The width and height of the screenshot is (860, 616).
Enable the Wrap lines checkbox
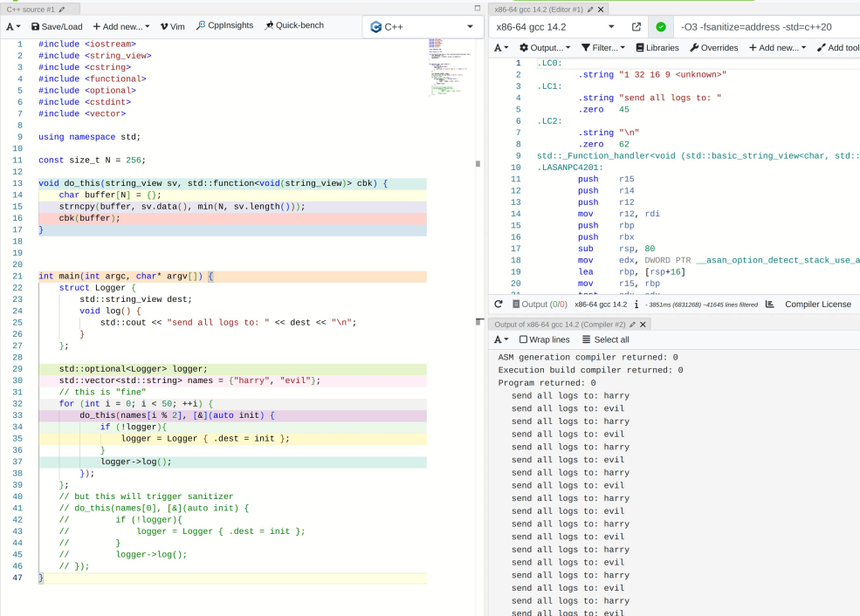(x=523, y=339)
